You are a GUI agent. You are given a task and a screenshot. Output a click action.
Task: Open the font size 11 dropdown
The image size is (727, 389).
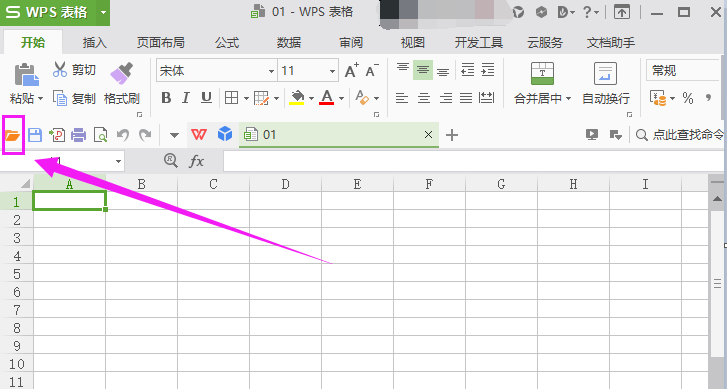pos(332,71)
